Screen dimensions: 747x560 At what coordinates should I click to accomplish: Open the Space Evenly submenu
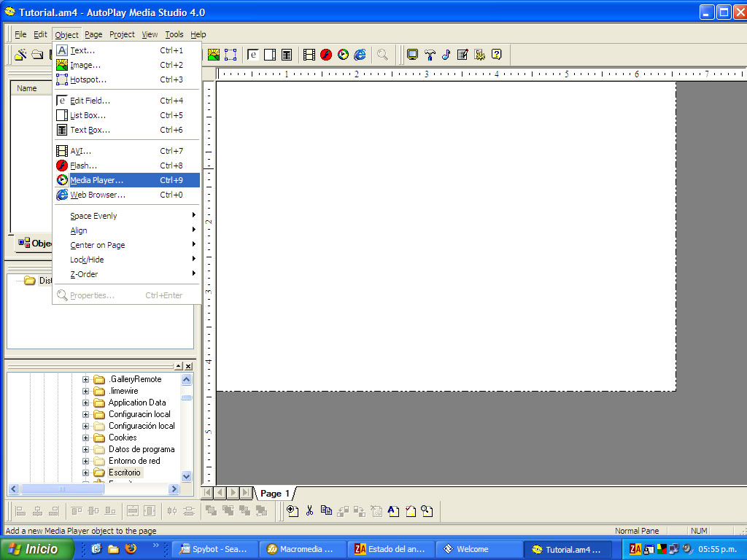(x=126, y=216)
